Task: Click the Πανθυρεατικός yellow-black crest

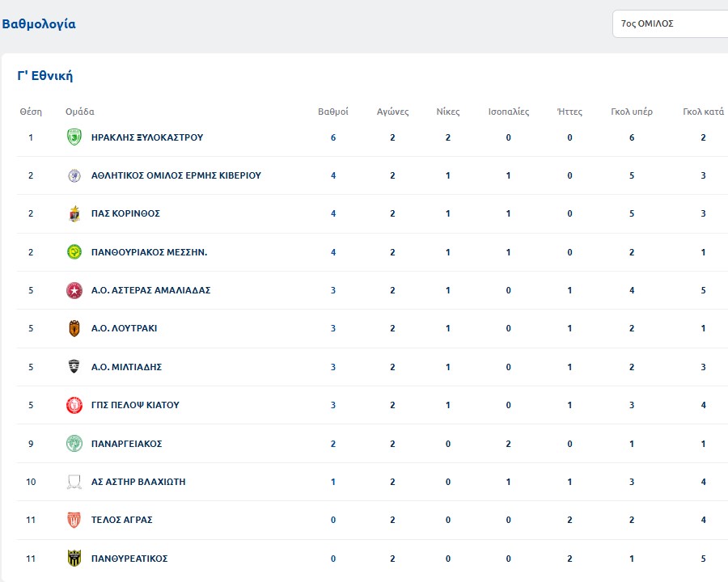Action: 74,559
